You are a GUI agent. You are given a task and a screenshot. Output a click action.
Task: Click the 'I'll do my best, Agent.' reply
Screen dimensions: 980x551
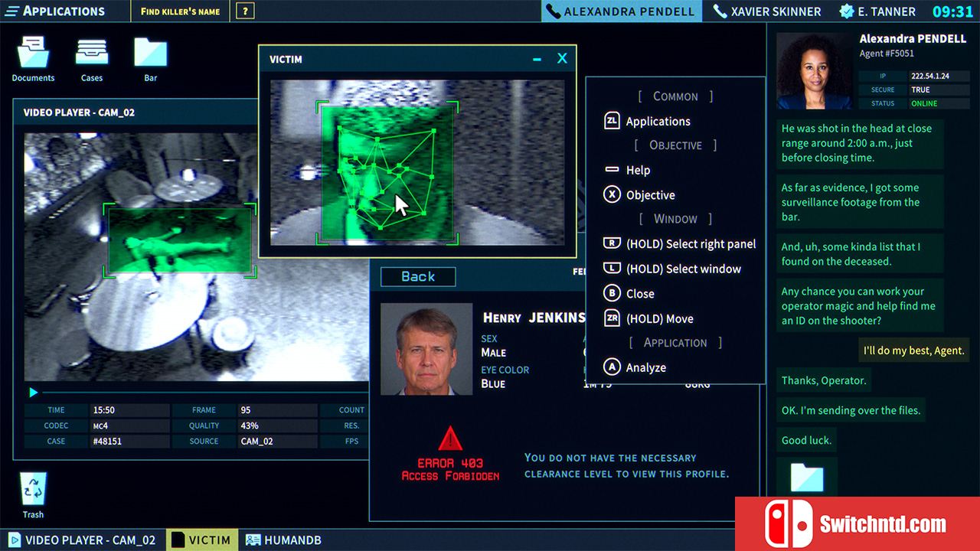pyautogui.click(x=913, y=350)
